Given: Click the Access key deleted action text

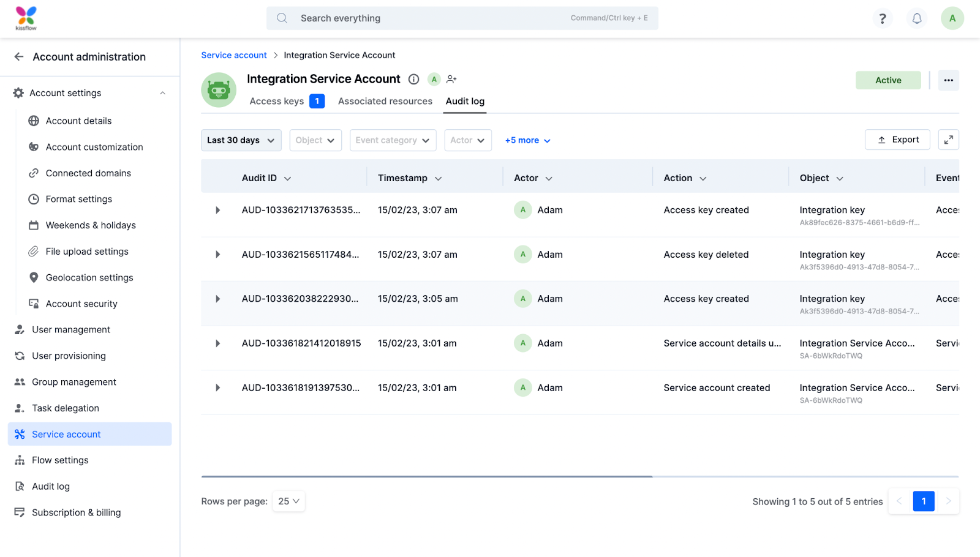Looking at the screenshot, I should (x=706, y=255).
